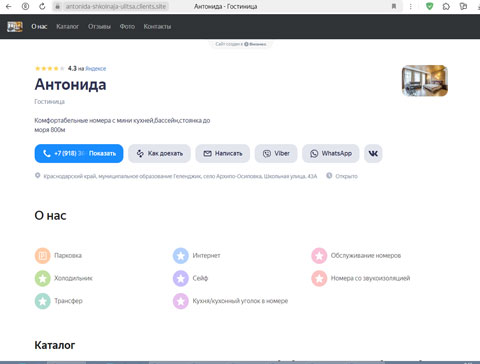Click the Как доехать directions button
Image resolution: width=480 pixels, height=364 pixels.
coord(159,153)
